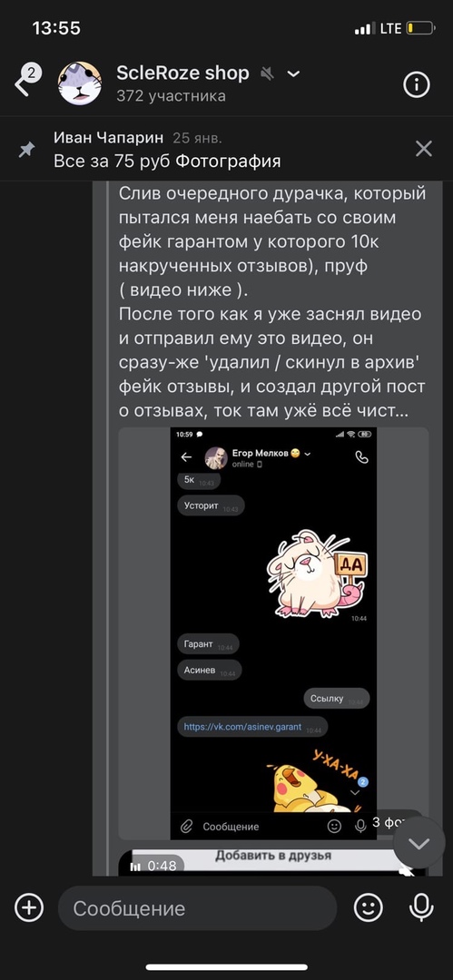Start voice recording with microphone icon

(x=421, y=907)
